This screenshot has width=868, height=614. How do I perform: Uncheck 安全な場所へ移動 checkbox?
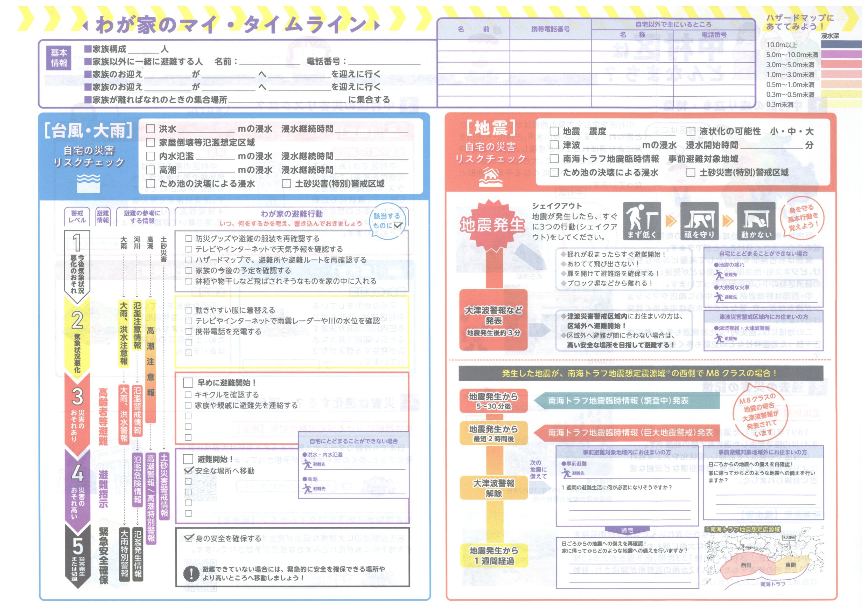[188, 471]
